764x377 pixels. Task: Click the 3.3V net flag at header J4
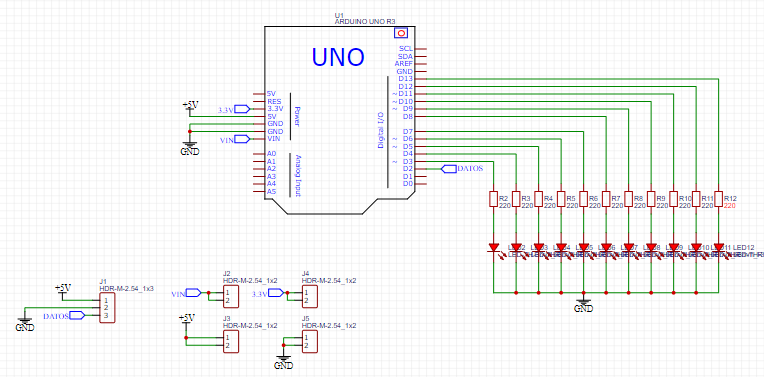276,293
